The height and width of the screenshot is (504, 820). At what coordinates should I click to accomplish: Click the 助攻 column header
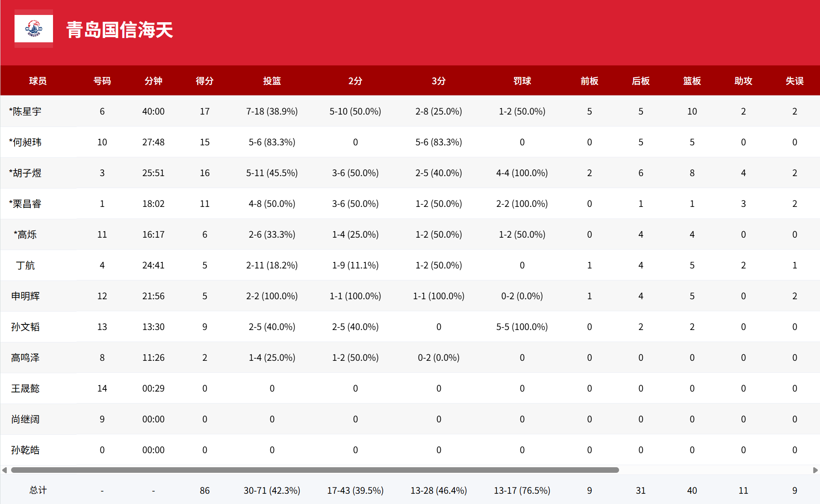pos(743,81)
